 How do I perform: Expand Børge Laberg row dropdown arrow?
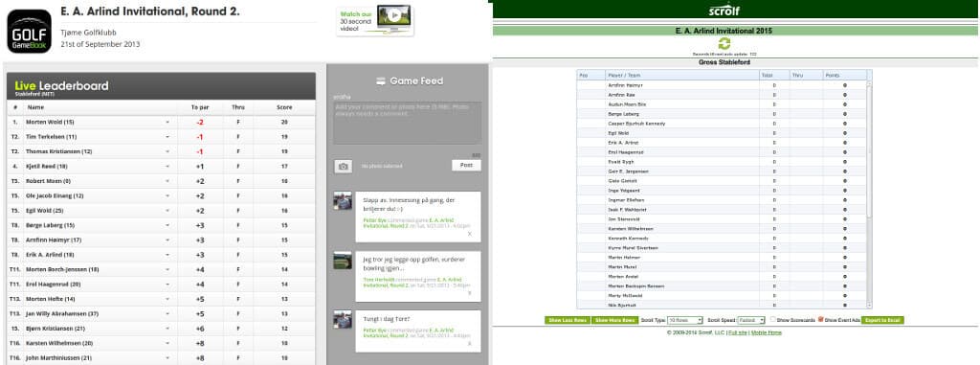[167, 225]
